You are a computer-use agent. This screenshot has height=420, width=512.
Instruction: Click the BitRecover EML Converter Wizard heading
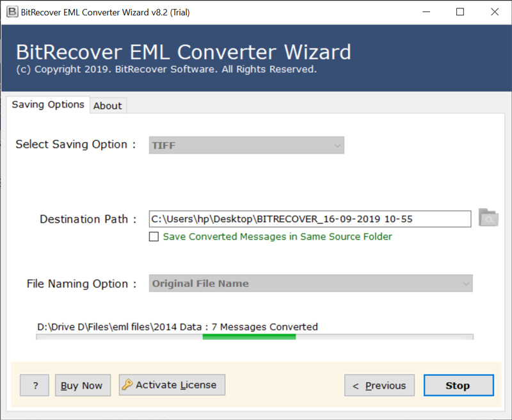(x=184, y=52)
